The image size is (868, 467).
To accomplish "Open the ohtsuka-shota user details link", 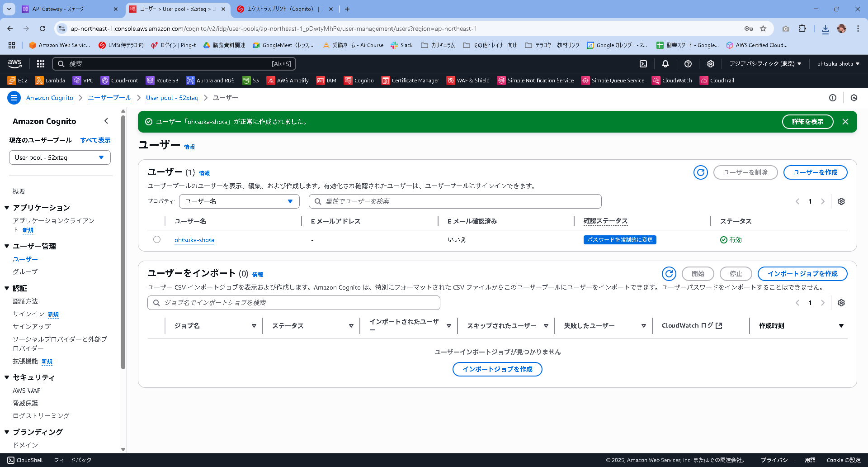I will click(x=194, y=240).
